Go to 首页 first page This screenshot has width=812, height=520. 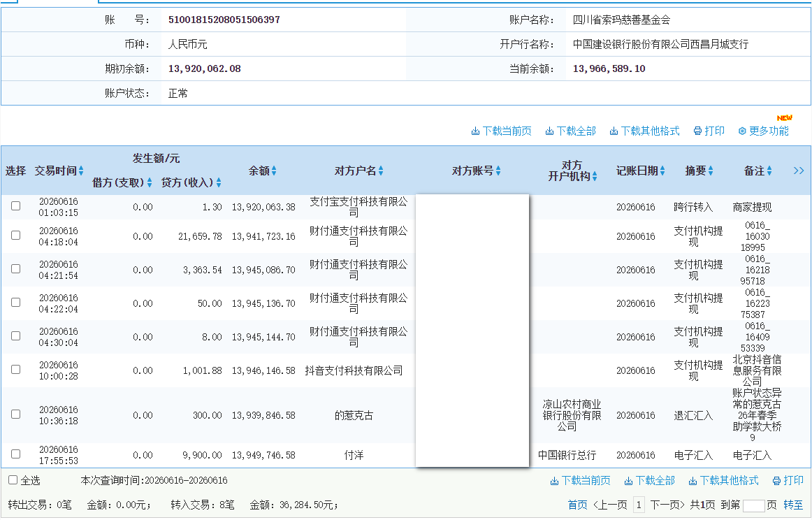[x=577, y=505]
